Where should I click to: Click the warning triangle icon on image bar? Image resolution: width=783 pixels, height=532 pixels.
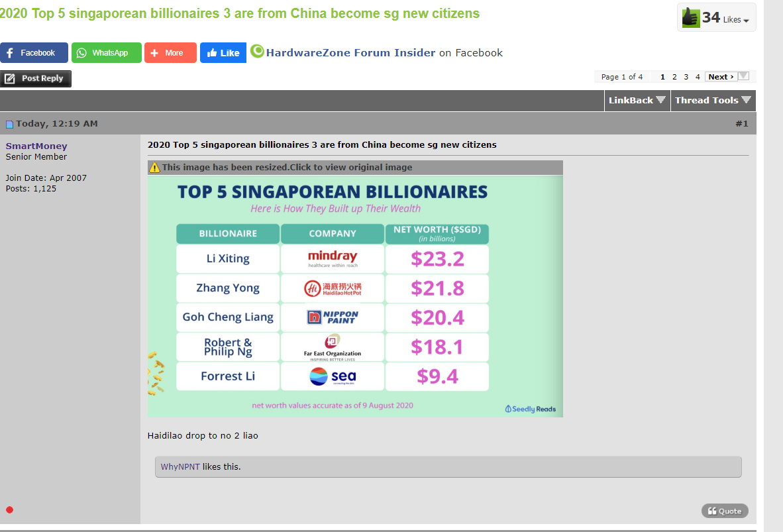(x=155, y=168)
